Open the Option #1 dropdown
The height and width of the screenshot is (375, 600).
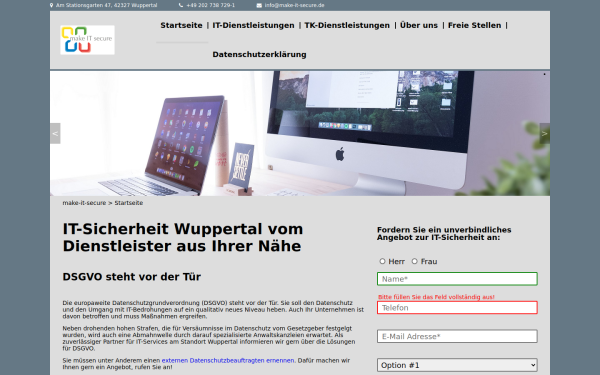(457, 365)
